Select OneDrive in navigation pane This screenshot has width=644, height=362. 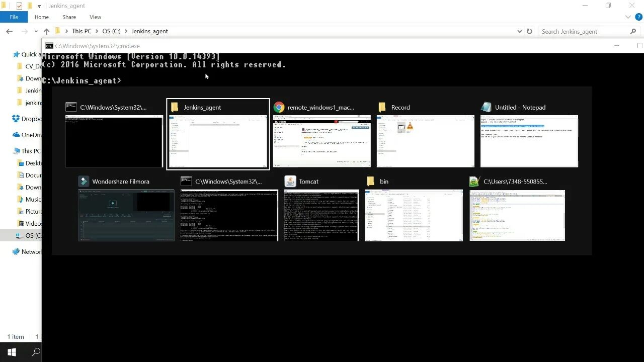[27, 135]
